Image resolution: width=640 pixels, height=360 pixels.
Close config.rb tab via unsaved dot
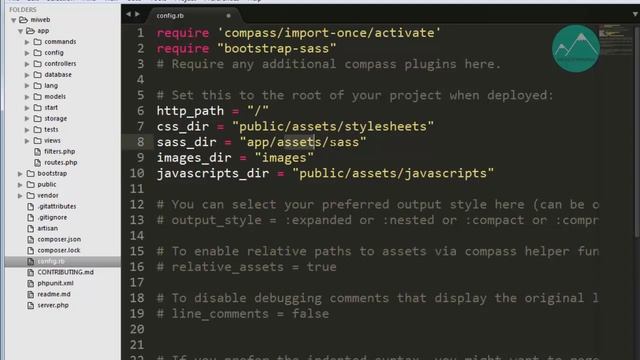click(x=229, y=16)
